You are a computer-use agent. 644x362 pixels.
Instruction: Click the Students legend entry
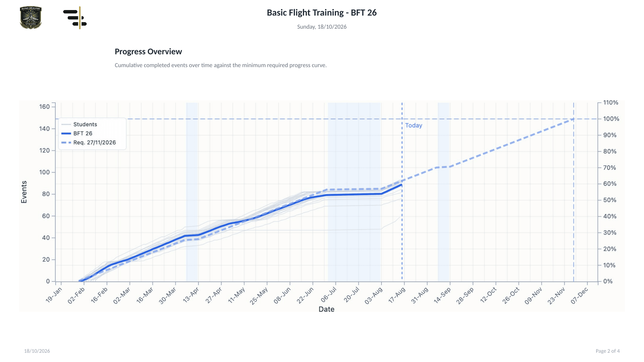pos(79,124)
